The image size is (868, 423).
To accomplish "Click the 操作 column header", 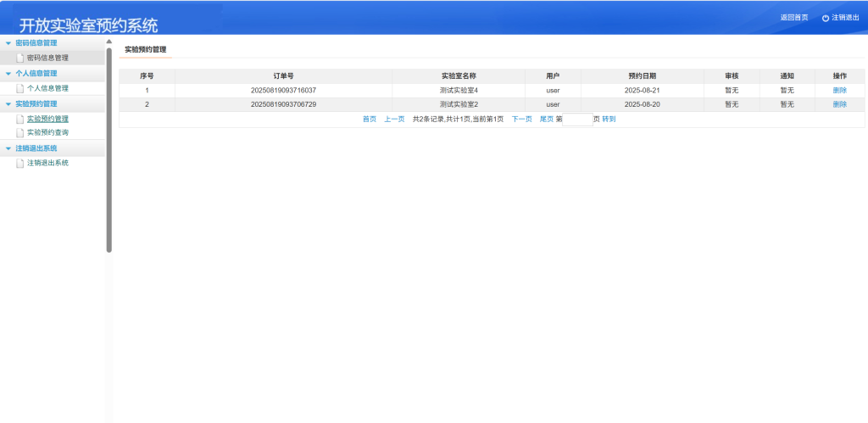I will [840, 76].
